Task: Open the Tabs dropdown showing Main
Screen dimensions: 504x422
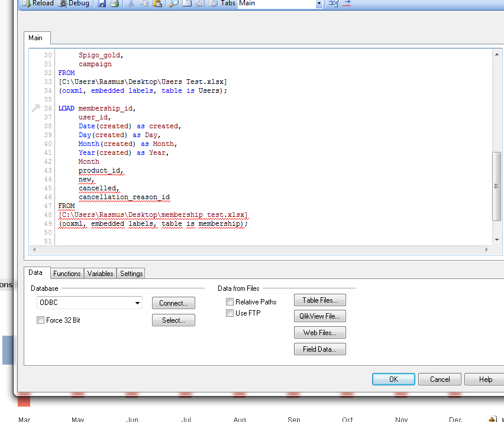Action: 319,4
